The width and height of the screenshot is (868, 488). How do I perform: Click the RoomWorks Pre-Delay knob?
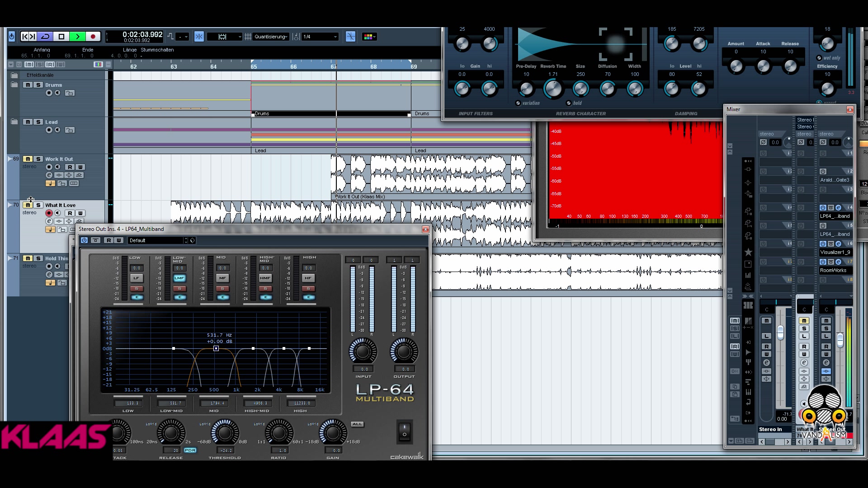[x=526, y=89]
